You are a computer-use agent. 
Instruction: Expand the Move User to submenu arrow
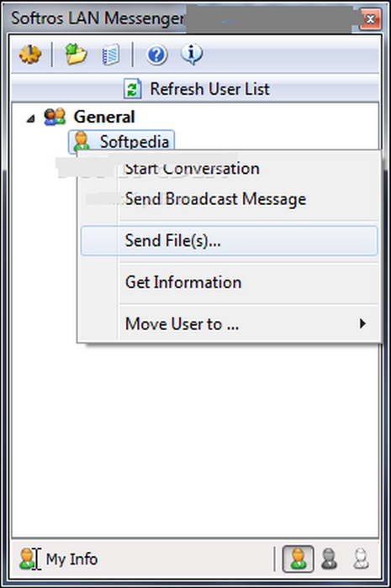tap(362, 323)
